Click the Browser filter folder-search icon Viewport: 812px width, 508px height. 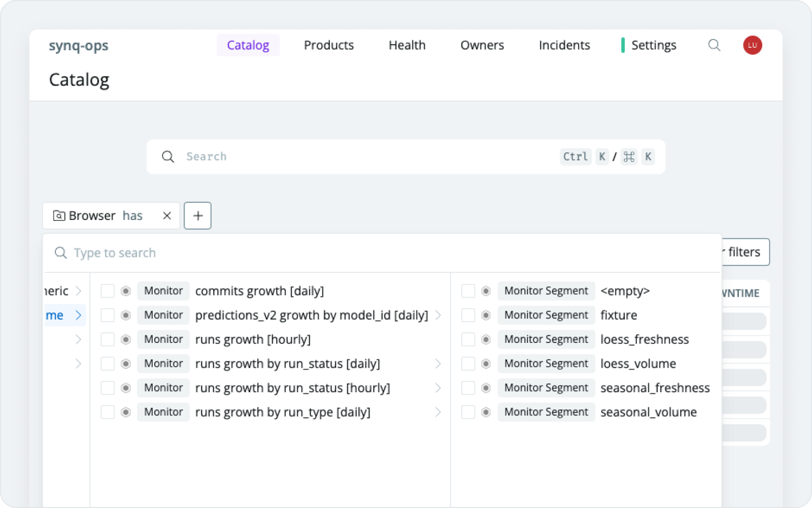[x=59, y=215]
